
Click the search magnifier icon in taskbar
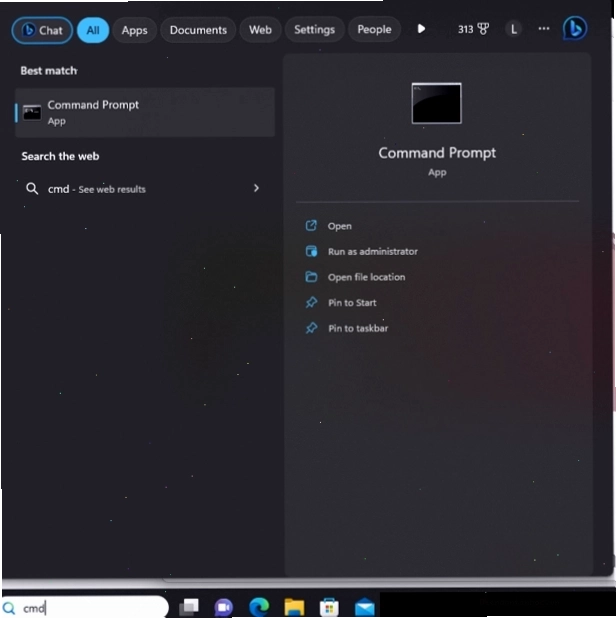tap(9, 608)
